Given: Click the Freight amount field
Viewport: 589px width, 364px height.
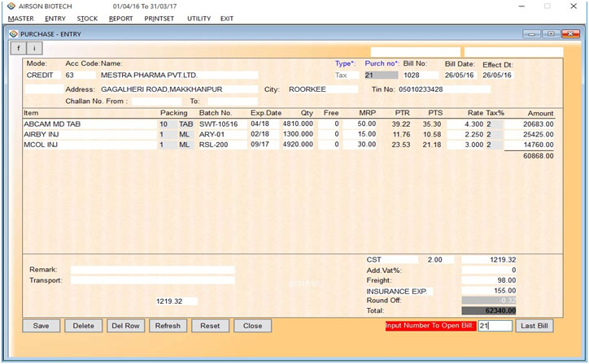Looking at the screenshot, I should coord(489,280).
